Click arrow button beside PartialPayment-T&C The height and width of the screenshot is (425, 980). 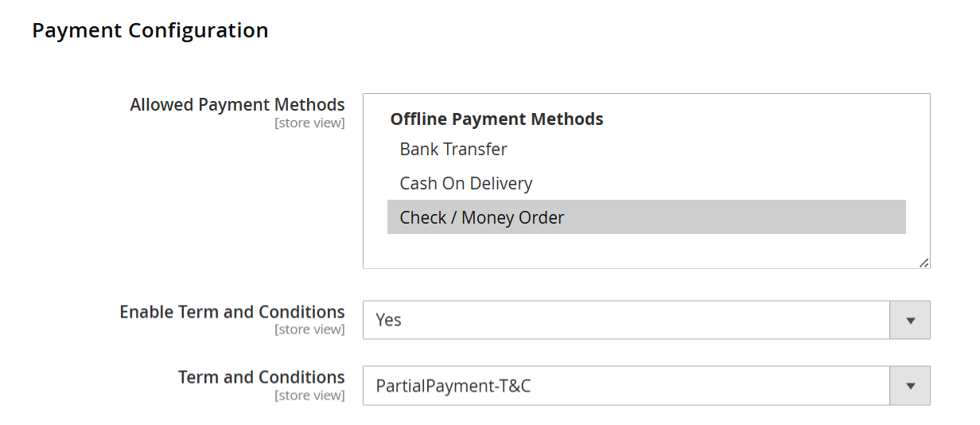tap(910, 386)
